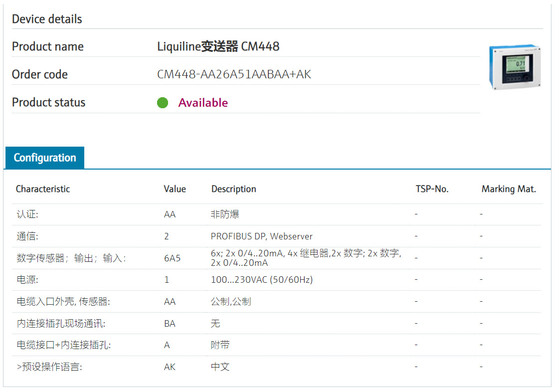This screenshot has height=392, width=554.
Task: Click the Value column header
Action: [175, 189]
